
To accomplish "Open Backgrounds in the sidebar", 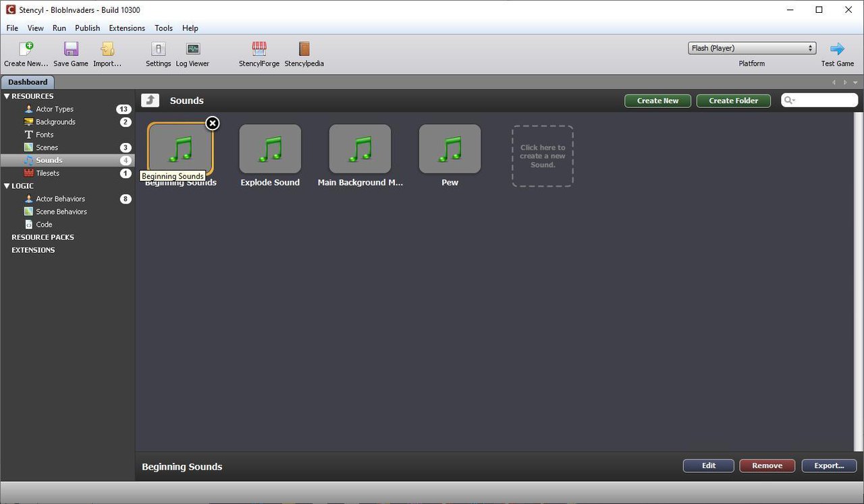I will click(55, 122).
